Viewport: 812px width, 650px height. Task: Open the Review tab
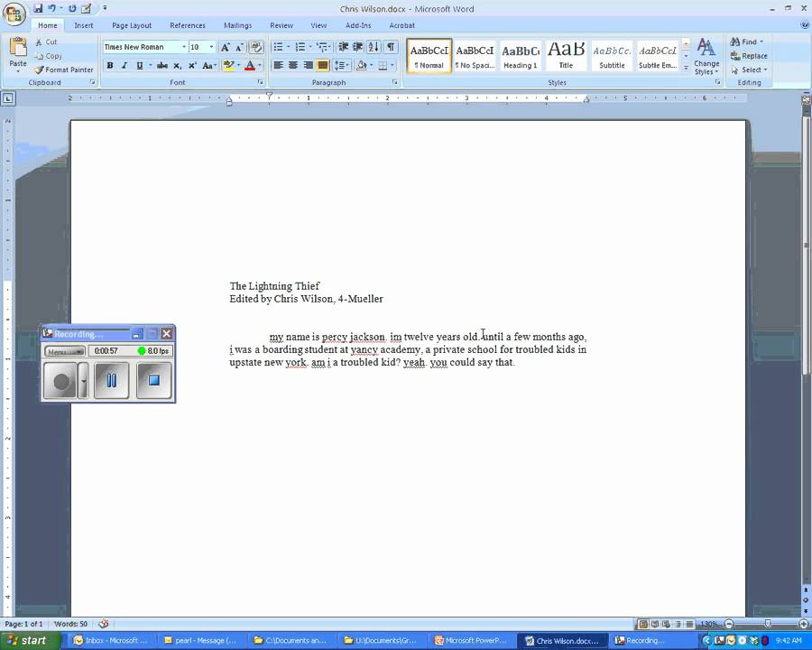(x=281, y=25)
